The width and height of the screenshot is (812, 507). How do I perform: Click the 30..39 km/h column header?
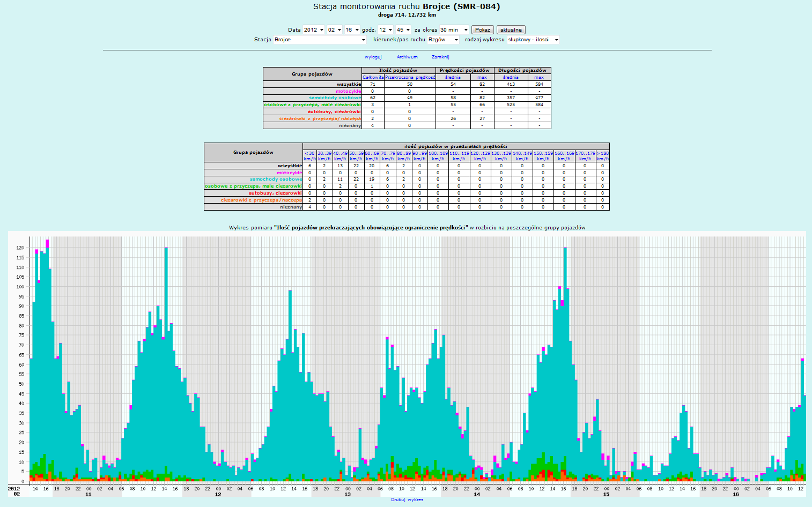pyautogui.click(x=324, y=156)
